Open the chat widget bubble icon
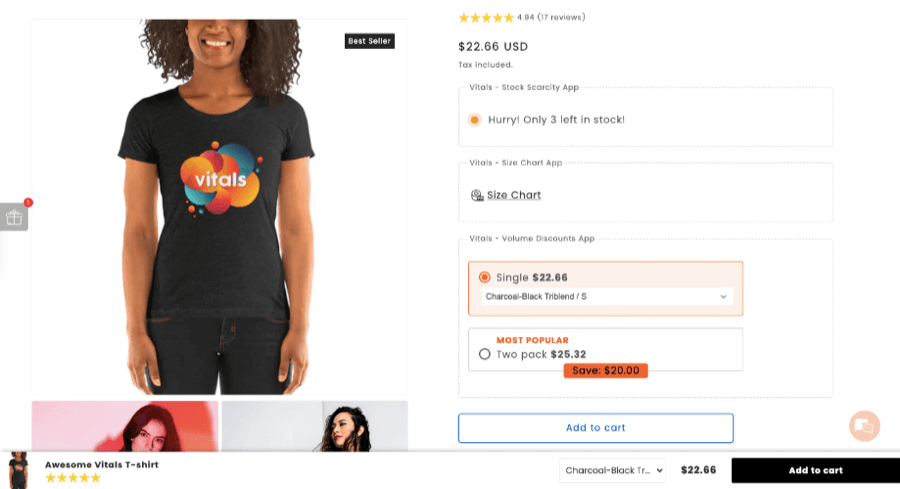Screen dimensions: 900x489 pyautogui.click(x=864, y=426)
